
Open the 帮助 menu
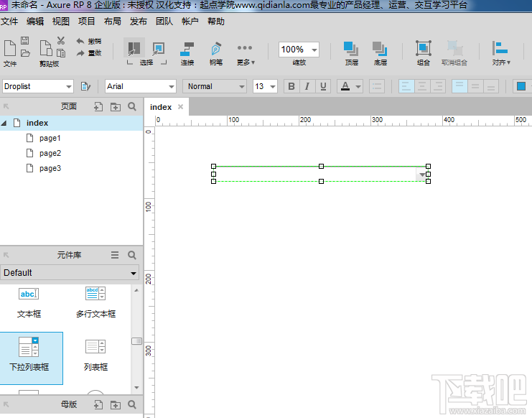pos(216,22)
